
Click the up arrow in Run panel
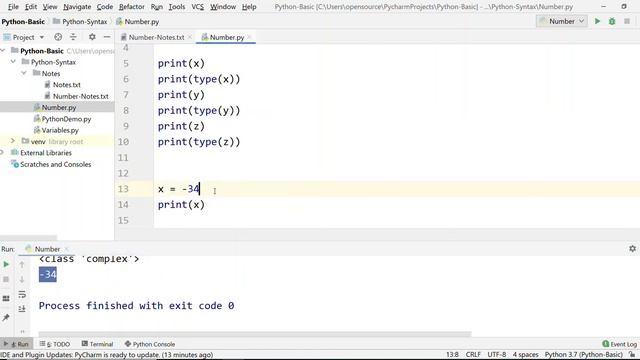click(22, 264)
